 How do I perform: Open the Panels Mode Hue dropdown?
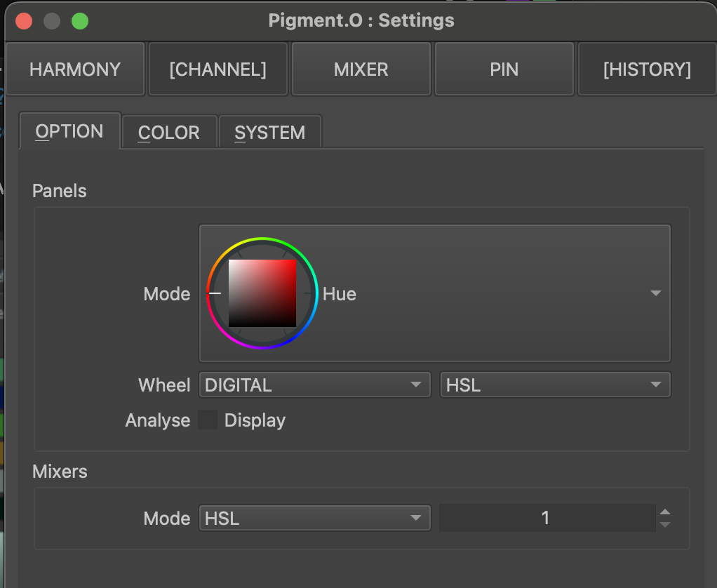(435, 293)
